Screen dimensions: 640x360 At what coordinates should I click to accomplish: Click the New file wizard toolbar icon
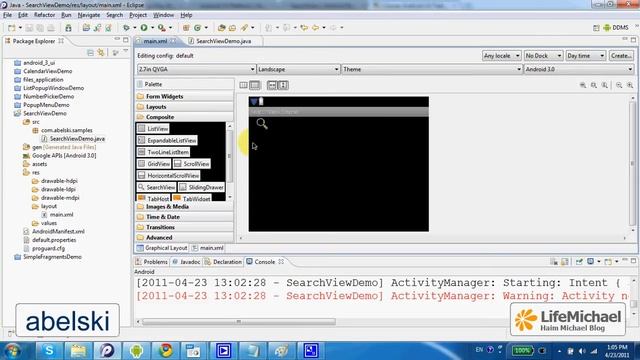point(12,28)
